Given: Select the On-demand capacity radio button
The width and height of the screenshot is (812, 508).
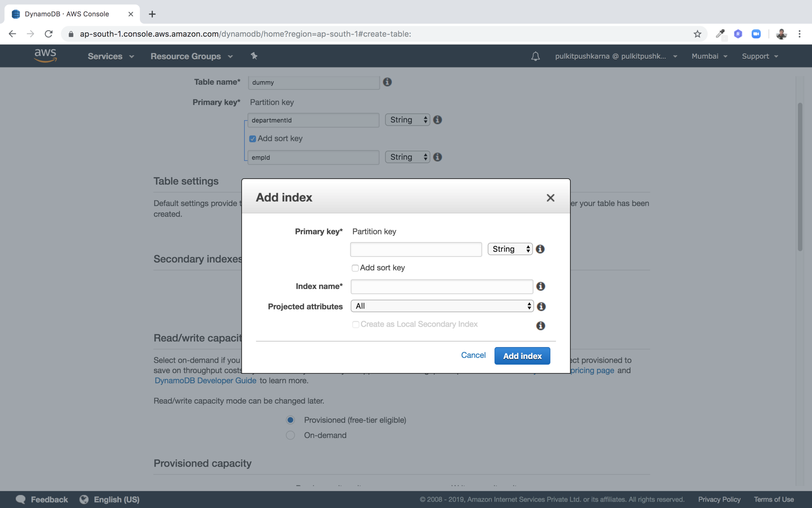Looking at the screenshot, I should [290, 435].
